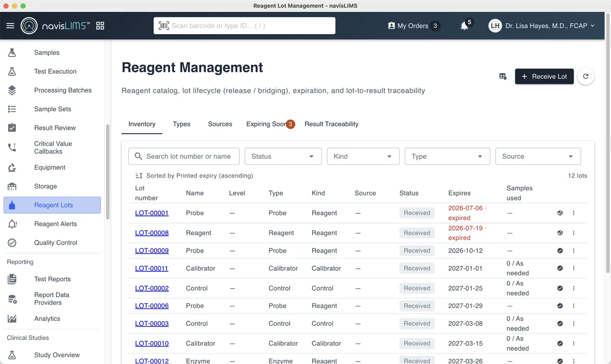This screenshot has width=611, height=364.
Task: Click the 2026-10-12 expiry date
Action: click(465, 250)
